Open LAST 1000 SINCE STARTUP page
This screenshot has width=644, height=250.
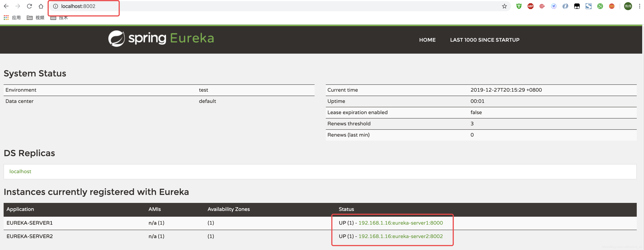click(x=485, y=40)
